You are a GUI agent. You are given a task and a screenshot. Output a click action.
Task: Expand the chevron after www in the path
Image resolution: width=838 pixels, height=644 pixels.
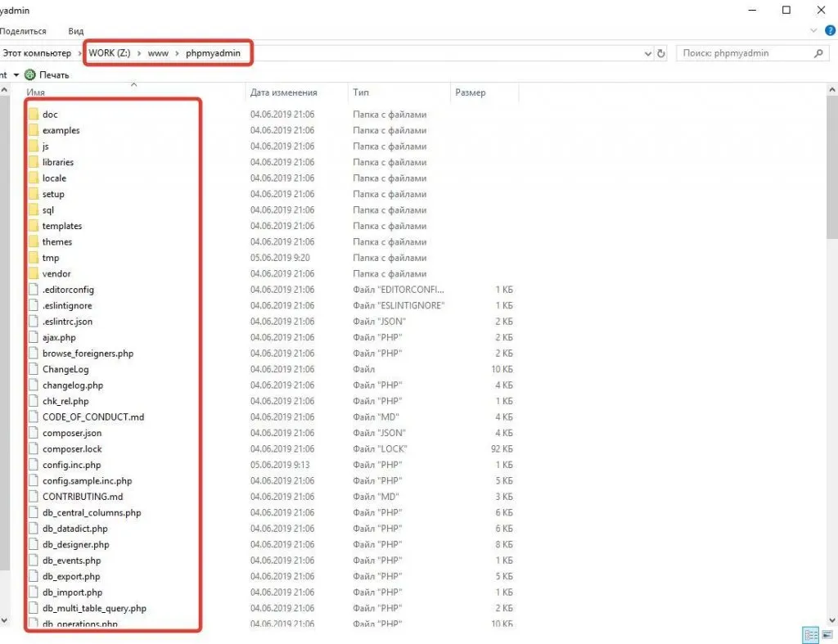(177, 53)
